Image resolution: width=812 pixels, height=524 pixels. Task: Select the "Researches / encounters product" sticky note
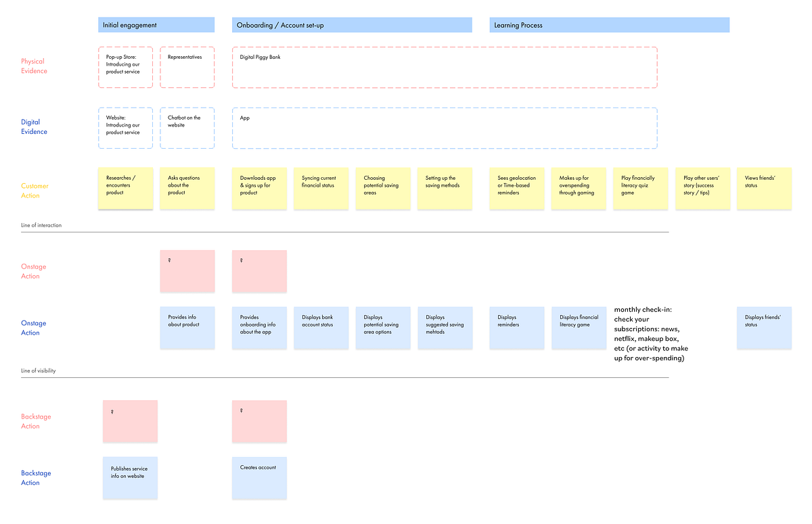pyautogui.click(x=125, y=188)
